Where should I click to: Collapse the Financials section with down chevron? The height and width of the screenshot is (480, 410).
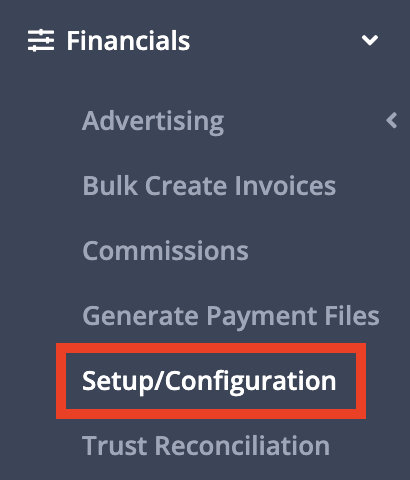370,40
